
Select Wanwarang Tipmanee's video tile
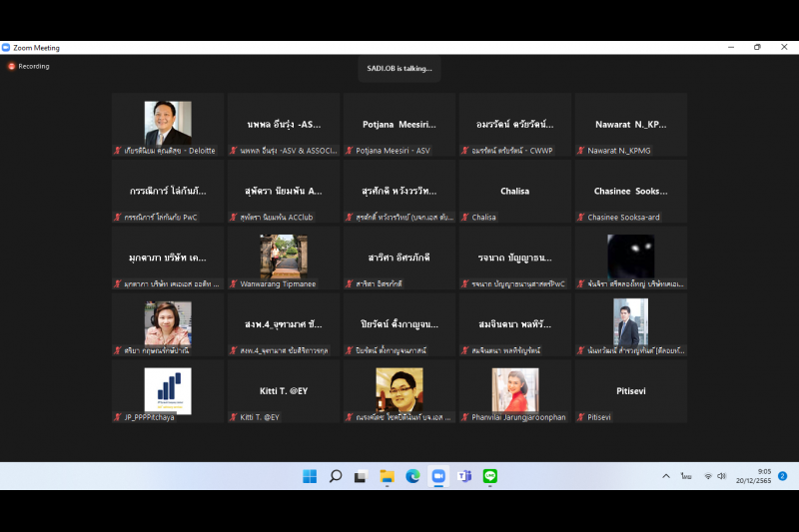click(x=284, y=257)
